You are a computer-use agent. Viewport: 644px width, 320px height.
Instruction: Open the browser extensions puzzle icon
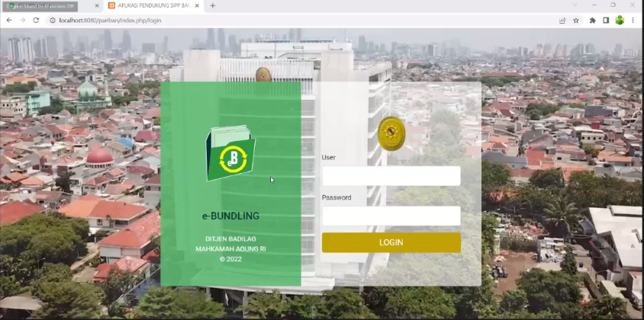coord(593,20)
